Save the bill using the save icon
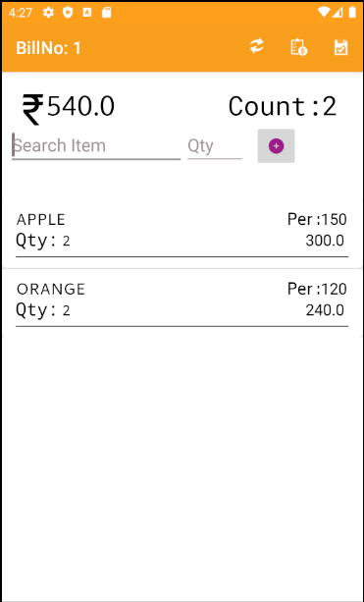Screen dimensions: 364x602 coord(340,47)
